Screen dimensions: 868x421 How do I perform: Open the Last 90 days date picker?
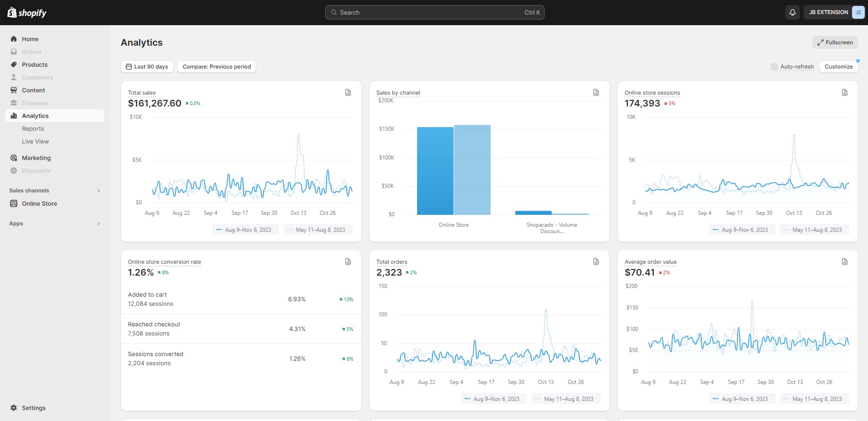tap(147, 67)
